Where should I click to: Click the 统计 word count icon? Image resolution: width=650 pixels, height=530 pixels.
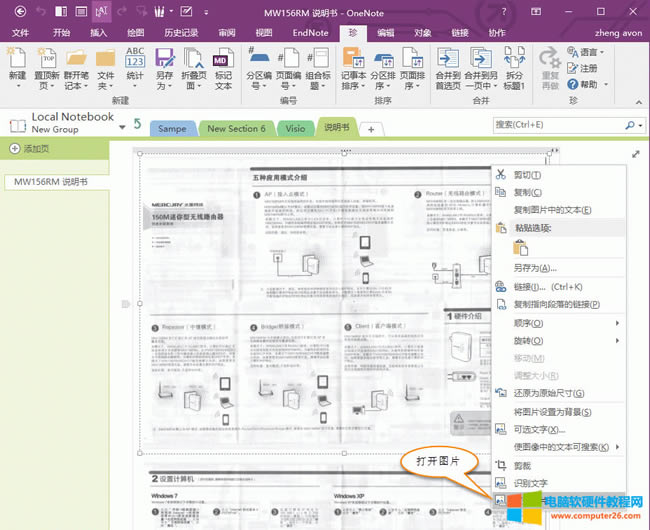point(135,60)
